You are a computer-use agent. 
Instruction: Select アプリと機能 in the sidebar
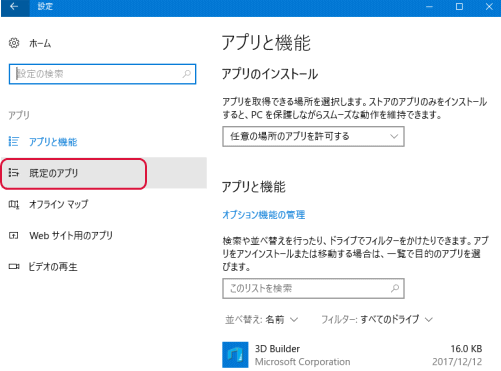[53, 142]
